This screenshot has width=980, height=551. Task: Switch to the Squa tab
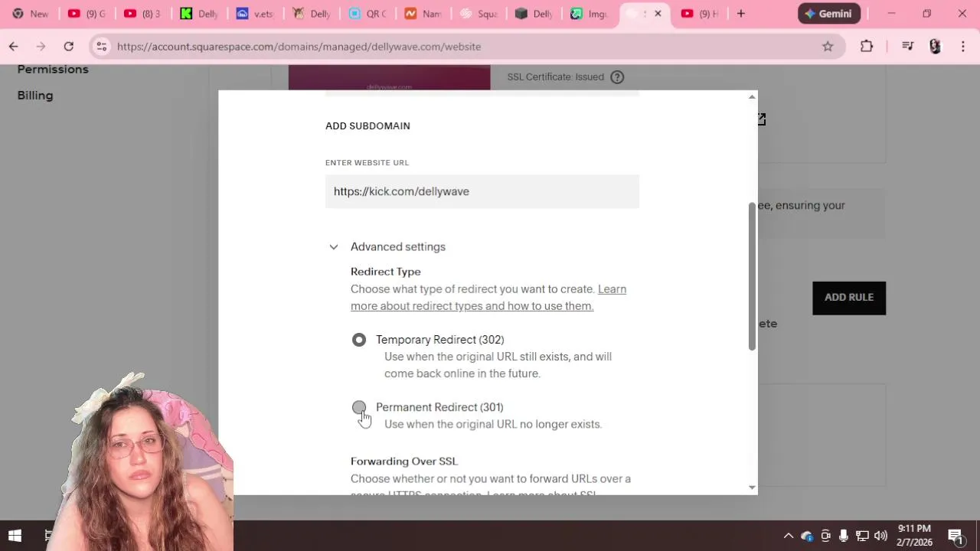[478, 14]
